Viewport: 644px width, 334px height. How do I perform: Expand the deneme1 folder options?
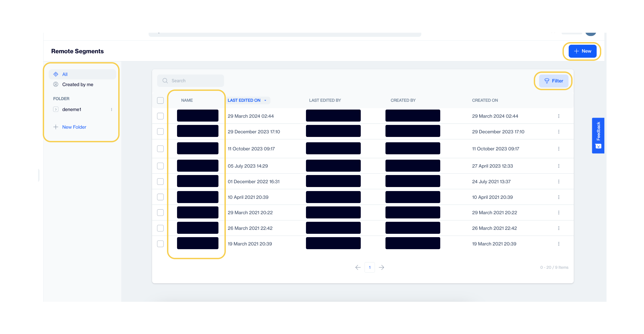point(112,109)
